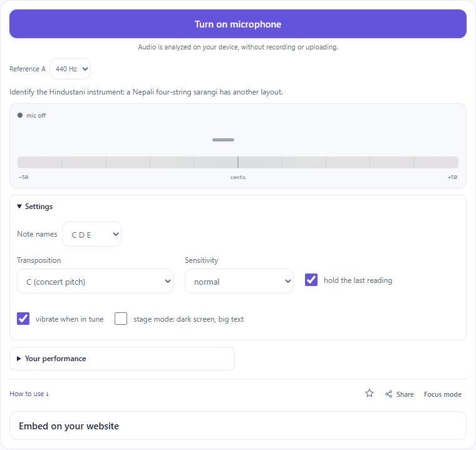
Task: Click the +50 cents label
Action: click(x=452, y=177)
